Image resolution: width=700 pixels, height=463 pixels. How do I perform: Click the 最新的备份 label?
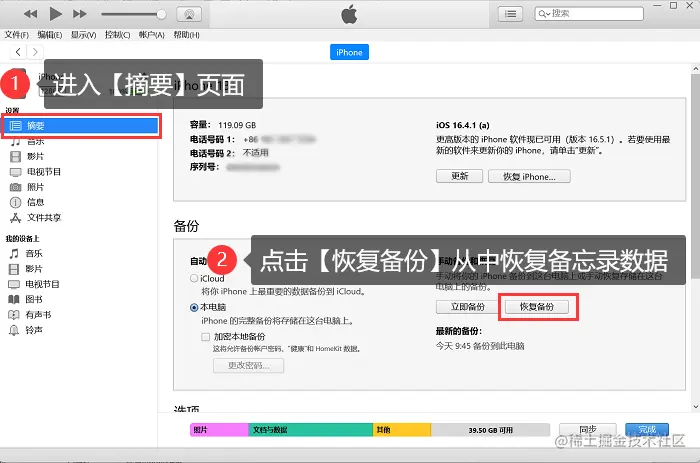459,331
